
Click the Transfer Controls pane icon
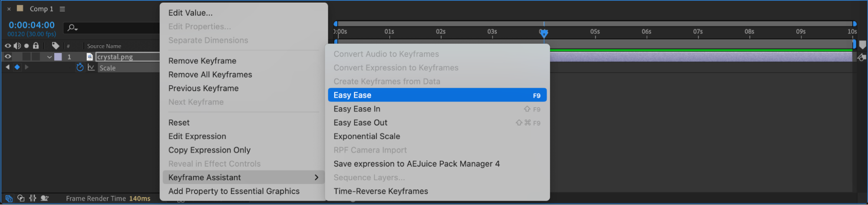tap(21, 198)
